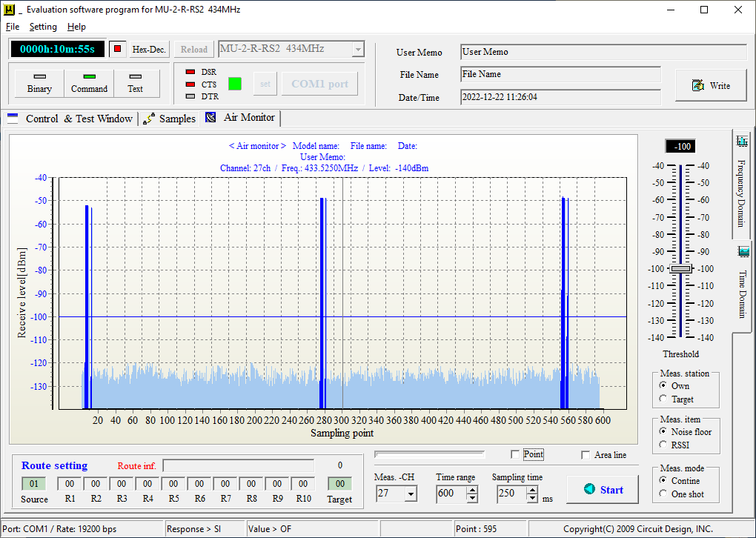This screenshot has width=756, height=538.
Task: Open the Time Domain side tab
Action: coord(743,286)
